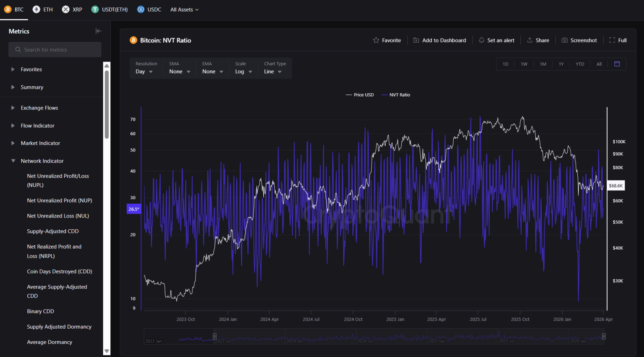The image size is (644, 357).
Task: Open the calendar date range picker
Action: pos(617,64)
